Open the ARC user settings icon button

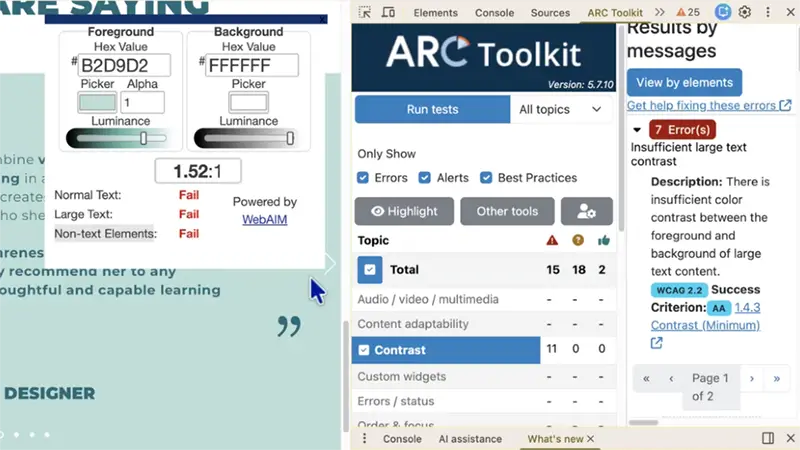(587, 211)
